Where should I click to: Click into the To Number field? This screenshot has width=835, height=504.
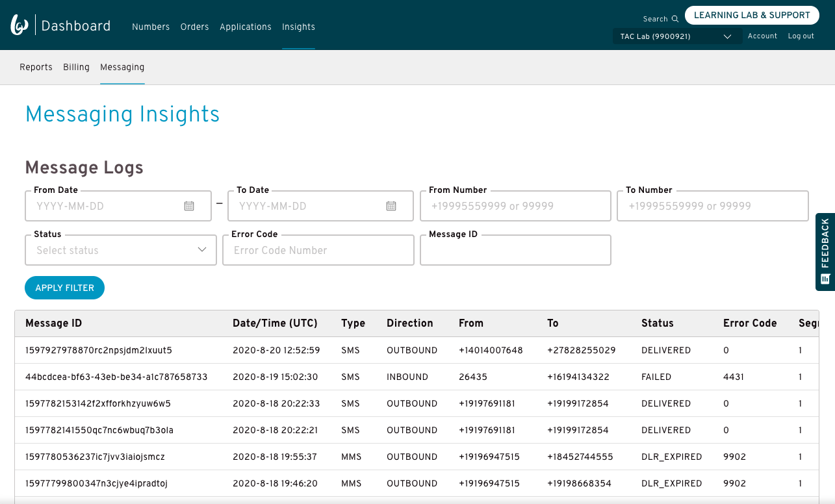click(x=712, y=206)
